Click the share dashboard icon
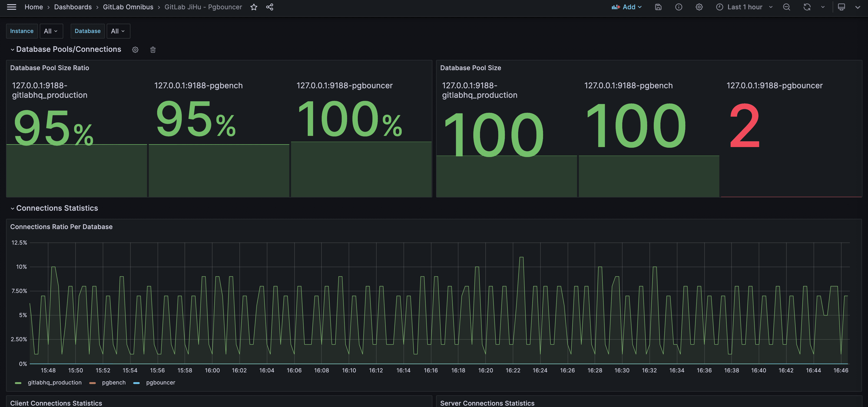The height and width of the screenshot is (407, 868). point(270,7)
